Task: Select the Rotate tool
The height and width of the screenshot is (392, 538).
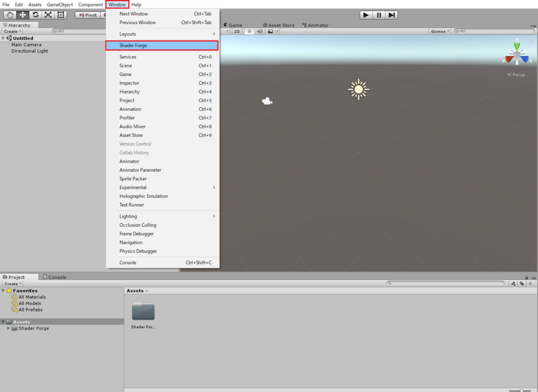Action: 35,15
